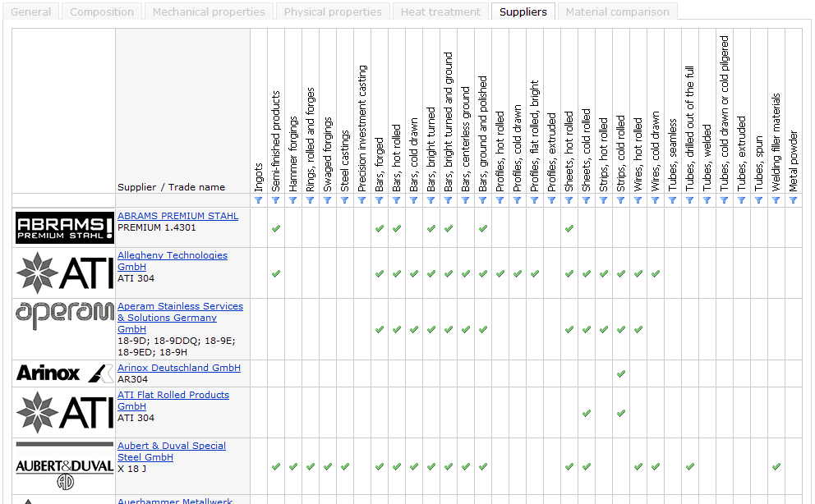Click Aubert & Duval's Welding filler materials checkmark
The width and height of the screenshot is (815, 504).
[776, 466]
